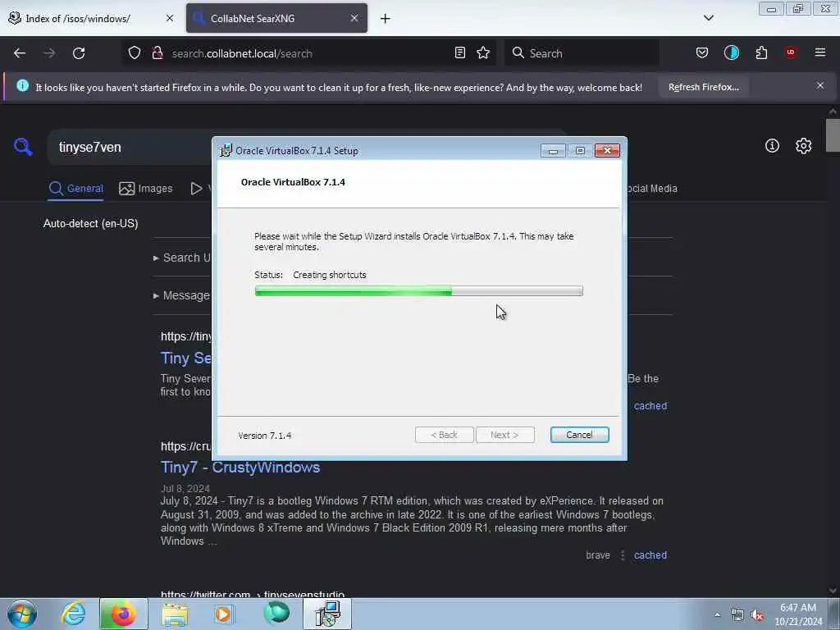The width and height of the screenshot is (840, 630).
Task: Open options dots beside brave label
Action: (x=623, y=555)
